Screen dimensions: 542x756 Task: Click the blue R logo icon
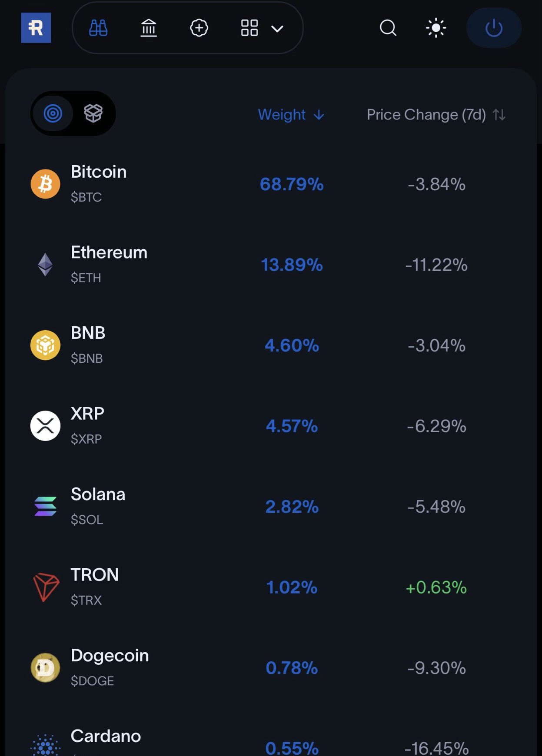pos(36,28)
